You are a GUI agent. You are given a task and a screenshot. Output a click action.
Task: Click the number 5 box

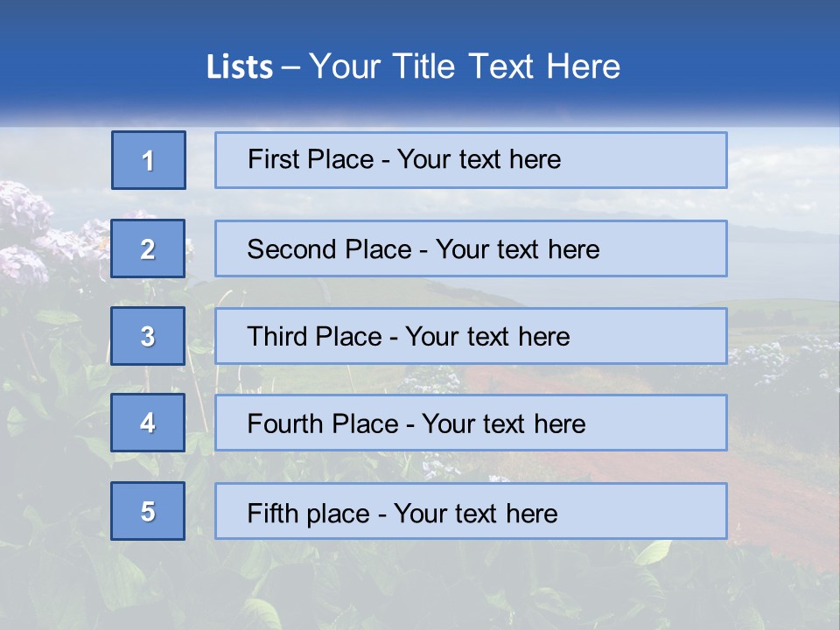coord(149,511)
